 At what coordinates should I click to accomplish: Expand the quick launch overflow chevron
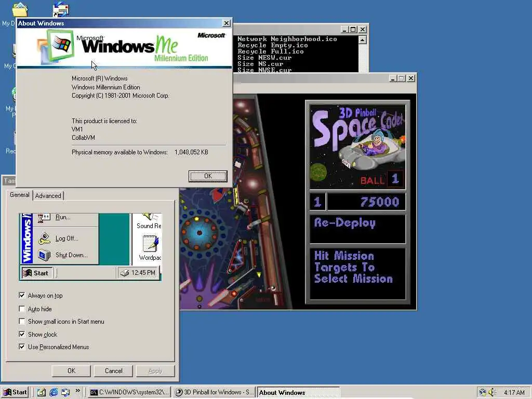click(78, 391)
